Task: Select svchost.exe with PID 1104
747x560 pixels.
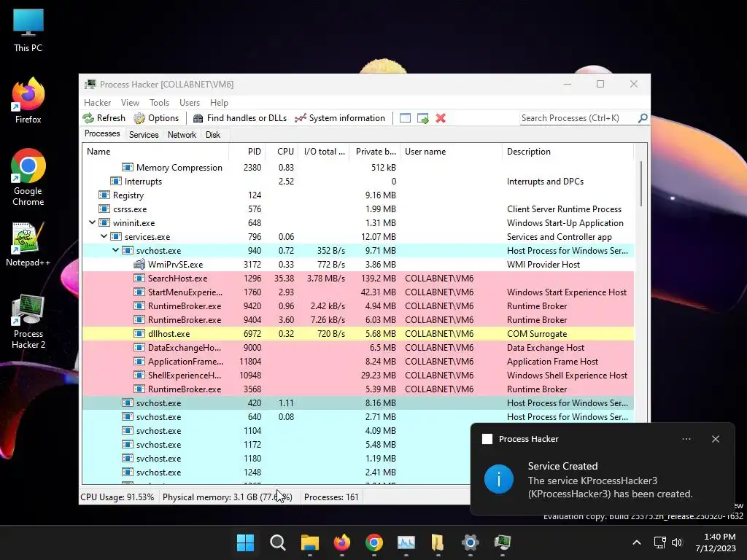Action: pos(276,430)
